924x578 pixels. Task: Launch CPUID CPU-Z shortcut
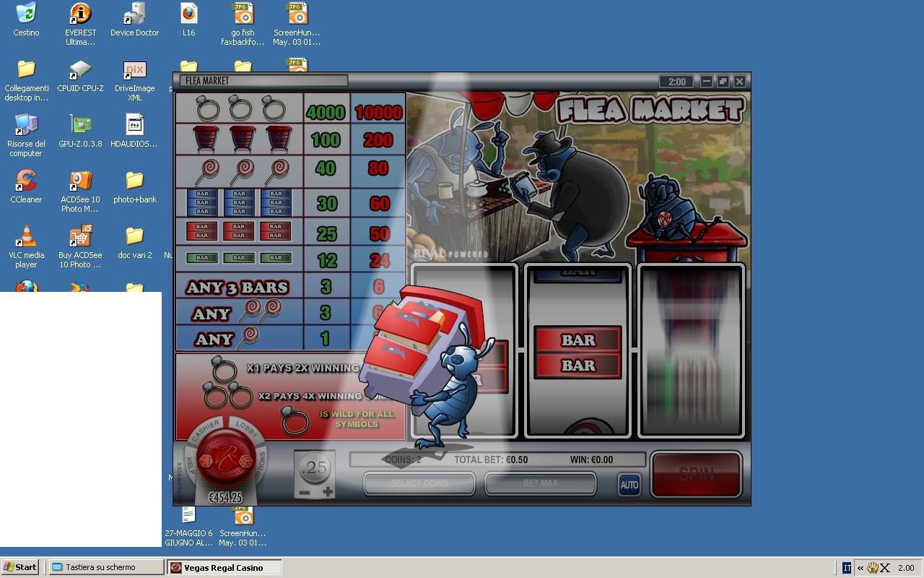pyautogui.click(x=80, y=76)
